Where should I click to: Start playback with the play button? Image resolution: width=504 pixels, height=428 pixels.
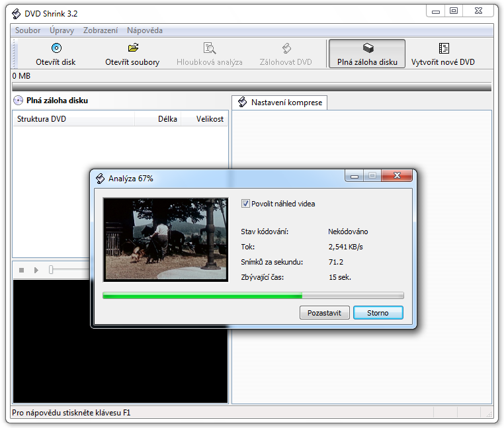coord(36,270)
